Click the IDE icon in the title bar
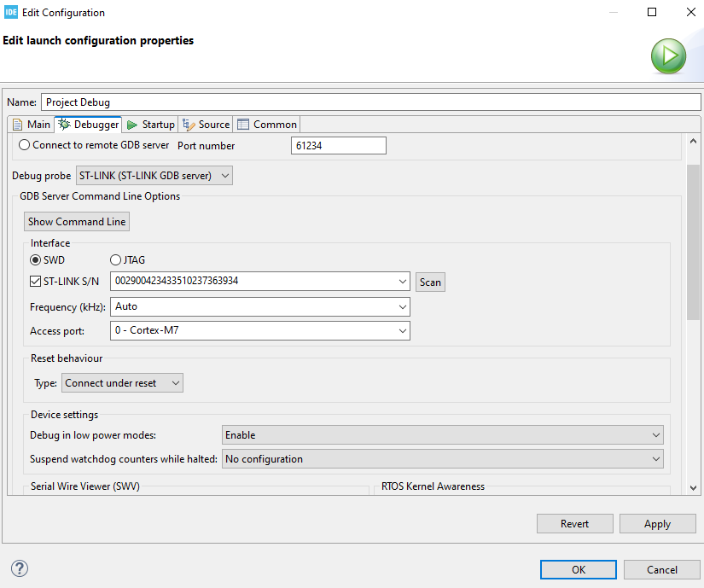The height and width of the screenshot is (588, 704). pyautogui.click(x=10, y=12)
